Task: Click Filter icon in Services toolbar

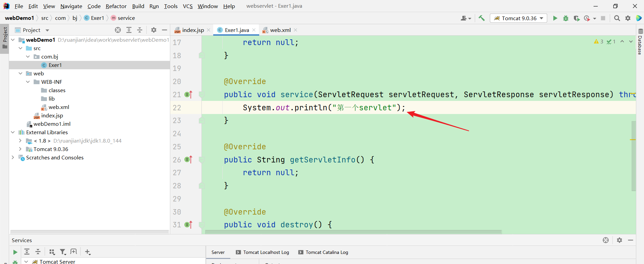Action: (x=63, y=252)
